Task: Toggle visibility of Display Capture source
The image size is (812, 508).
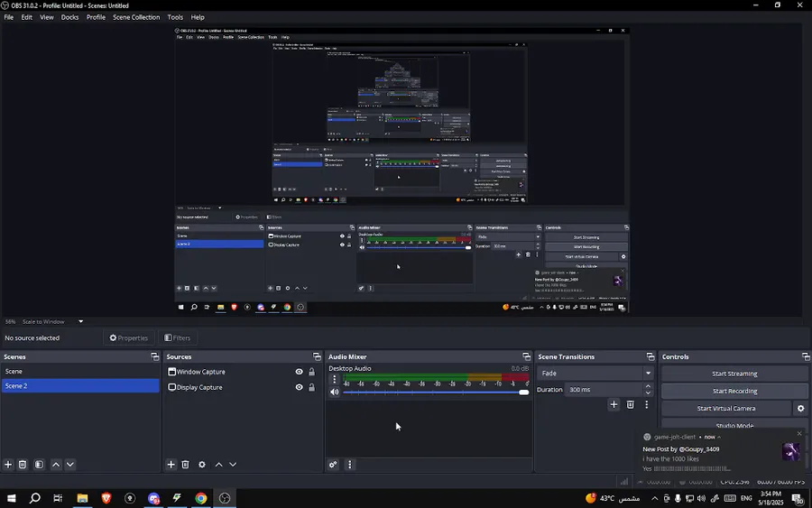Action: (x=299, y=387)
